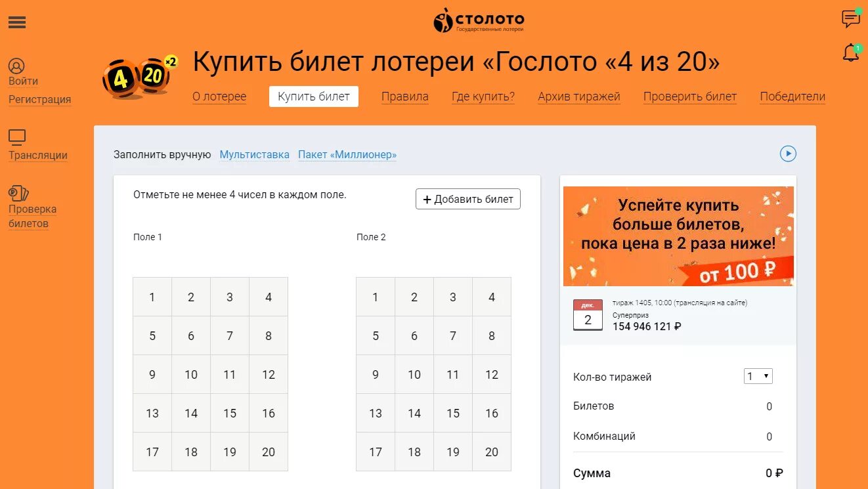Open Проверка билетов link
This screenshot has height=489, width=868.
click(x=32, y=217)
